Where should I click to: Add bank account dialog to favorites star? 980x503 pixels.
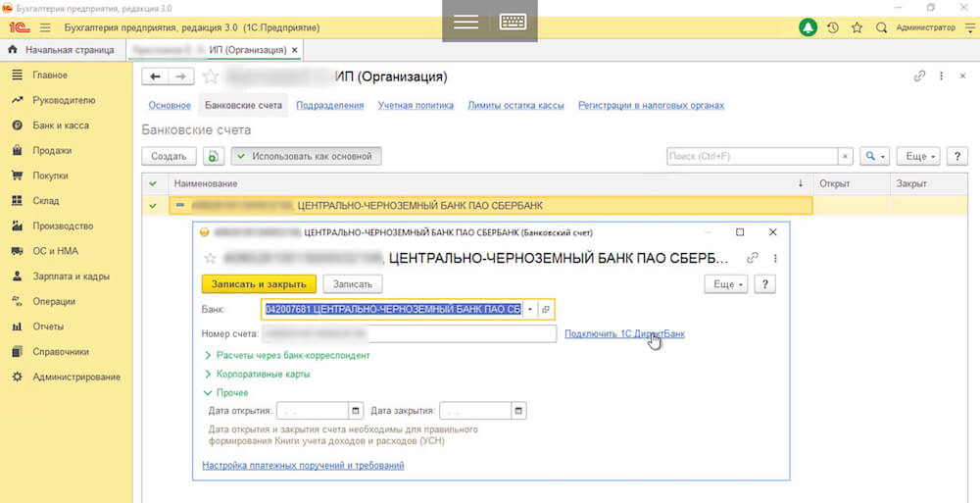pos(211,258)
